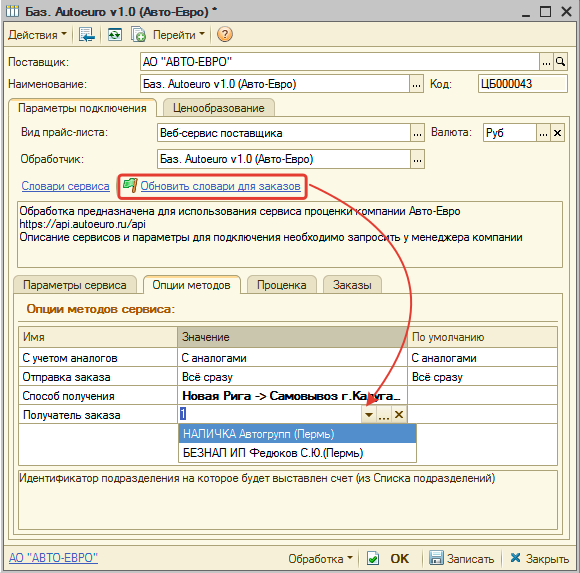Switch to the Заказы tab

352,285
